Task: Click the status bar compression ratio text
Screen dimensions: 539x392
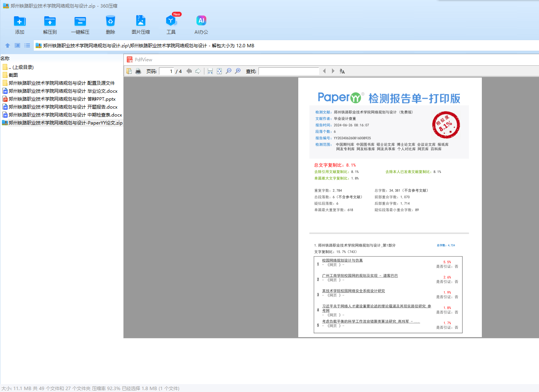Action: pyautogui.click(x=106, y=388)
